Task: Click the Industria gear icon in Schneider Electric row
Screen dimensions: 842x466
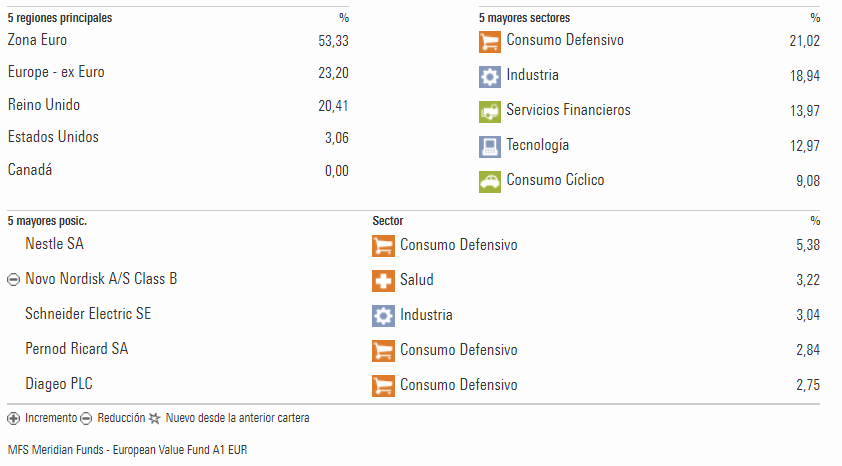Action: [383, 316]
